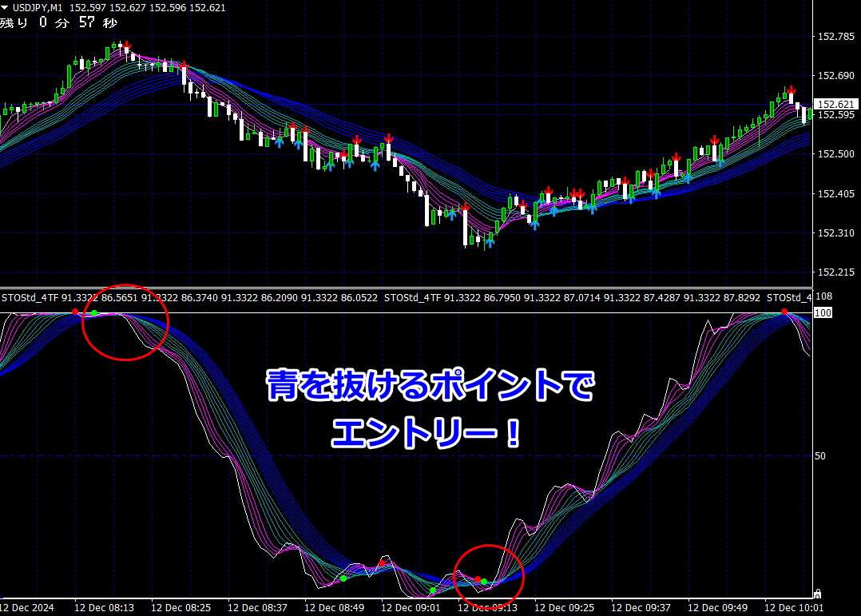Click time axis label 12 Dec 08:37
The image size is (861, 616).
click(257, 608)
